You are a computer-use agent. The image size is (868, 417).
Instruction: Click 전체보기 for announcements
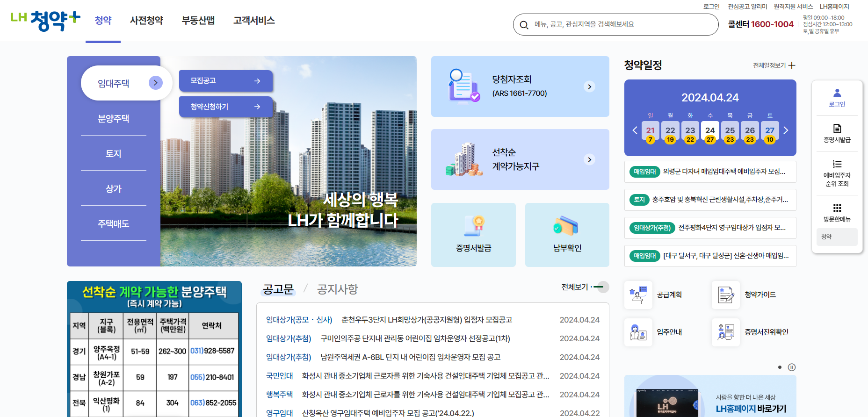[585, 287]
